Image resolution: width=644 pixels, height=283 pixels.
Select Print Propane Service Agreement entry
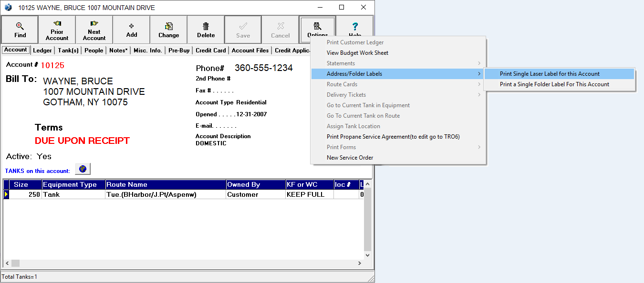(x=393, y=137)
